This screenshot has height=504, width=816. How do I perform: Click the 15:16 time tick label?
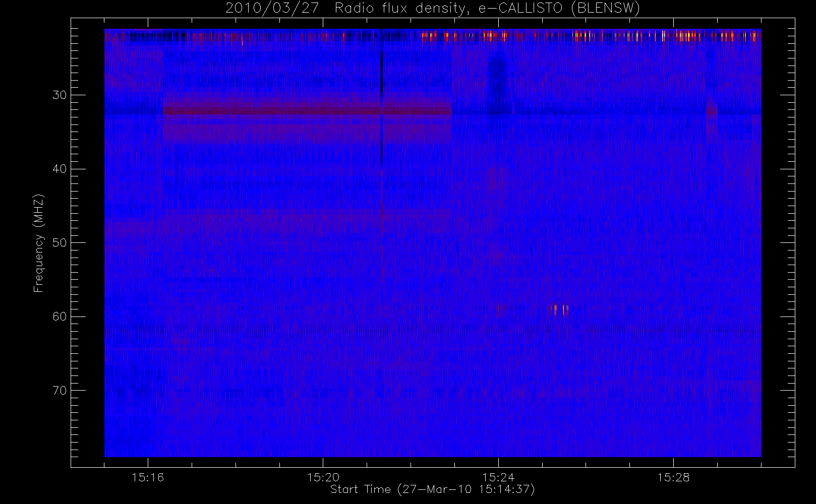pyautogui.click(x=148, y=477)
